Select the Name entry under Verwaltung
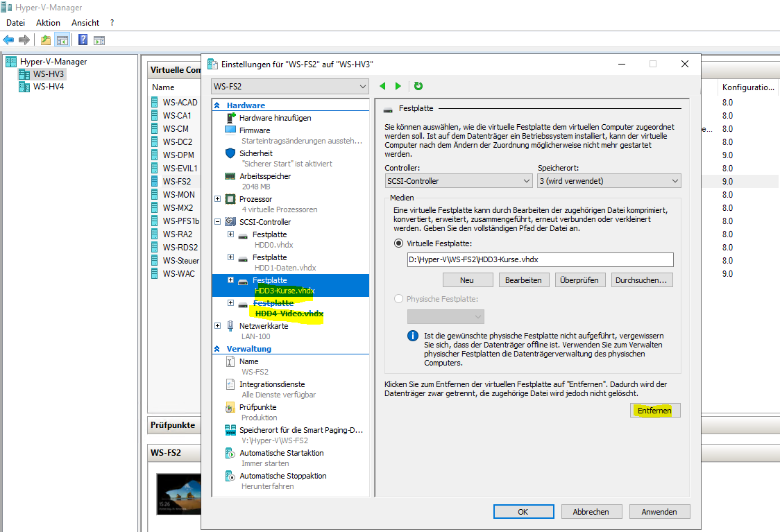780x532 pixels. point(248,361)
